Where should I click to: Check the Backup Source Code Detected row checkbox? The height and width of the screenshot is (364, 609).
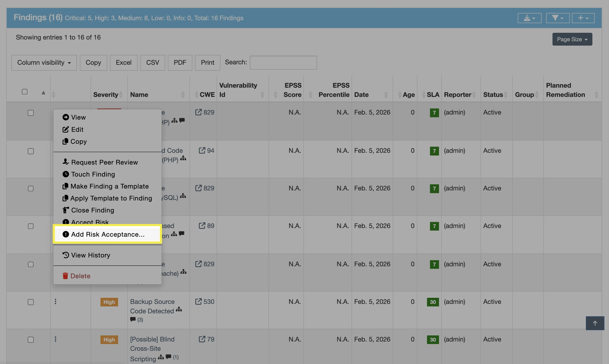(x=31, y=302)
